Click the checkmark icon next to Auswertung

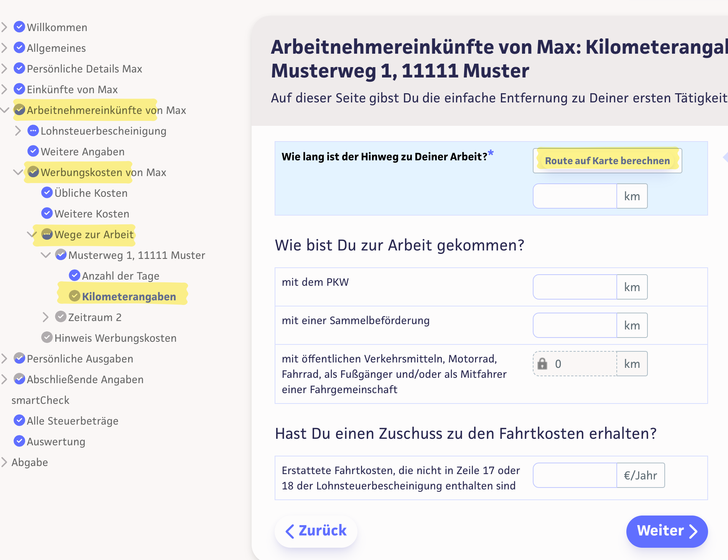(19, 441)
